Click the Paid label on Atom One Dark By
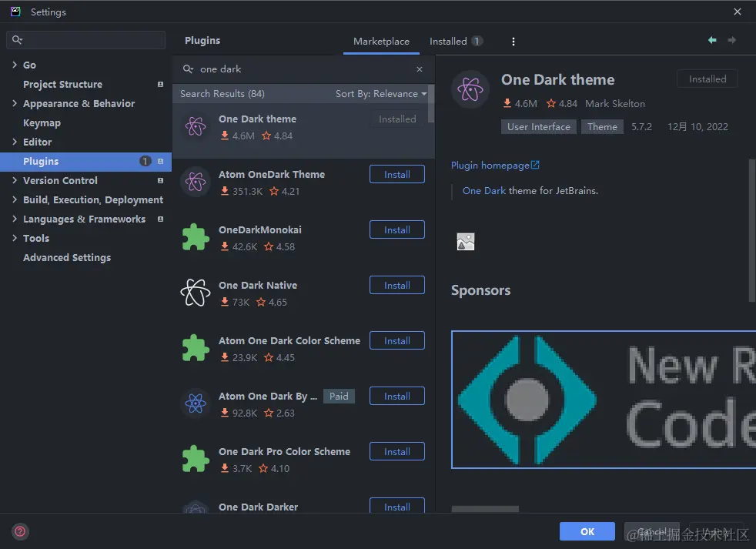Screen dimensions: 756x549 [339, 396]
